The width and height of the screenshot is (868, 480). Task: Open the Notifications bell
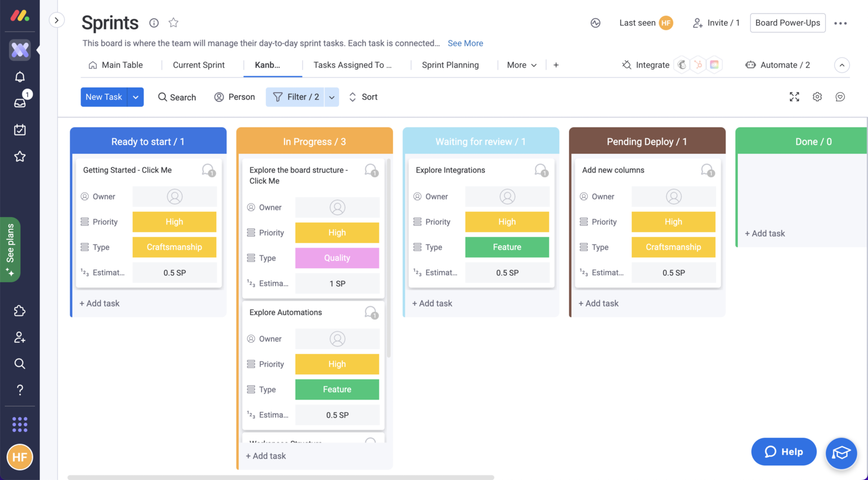pos(20,77)
